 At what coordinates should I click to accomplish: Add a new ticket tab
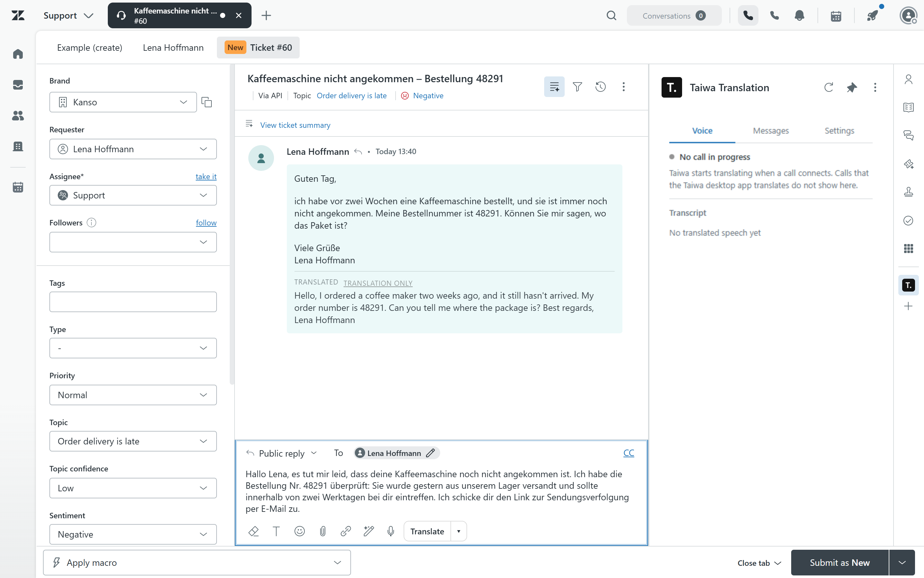click(x=266, y=16)
